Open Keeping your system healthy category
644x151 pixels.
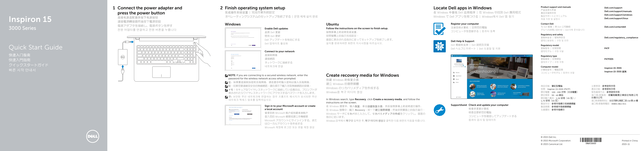tap(477, 94)
